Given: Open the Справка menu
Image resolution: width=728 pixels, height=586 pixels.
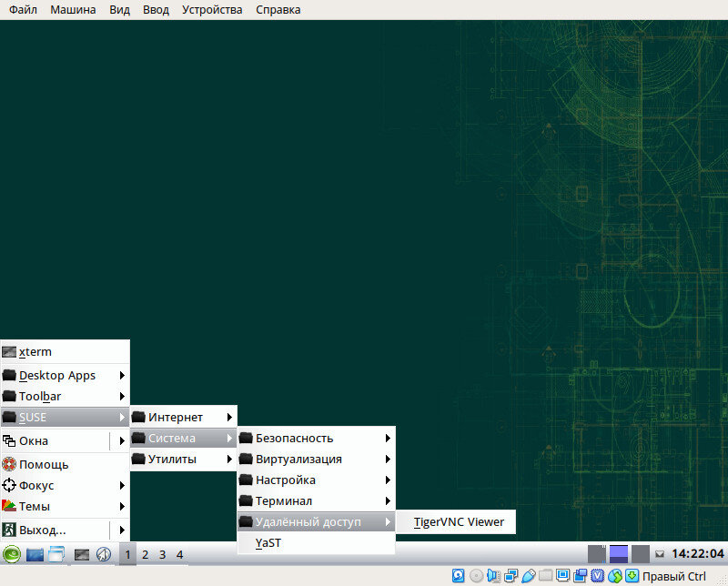Looking at the screenshot, I should point(278,10).
